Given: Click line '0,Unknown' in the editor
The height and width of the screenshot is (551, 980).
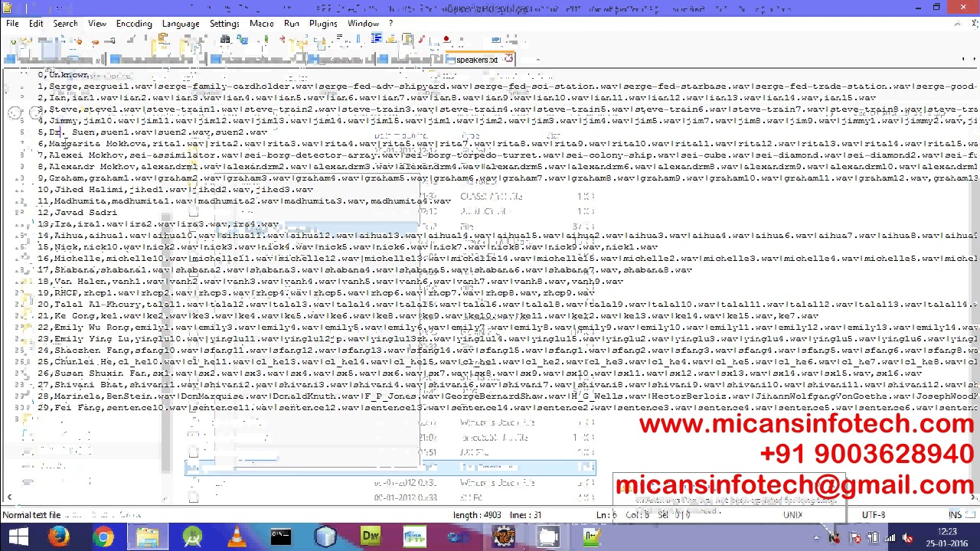Looking at the screenshot, I should [x=64, y=75].
